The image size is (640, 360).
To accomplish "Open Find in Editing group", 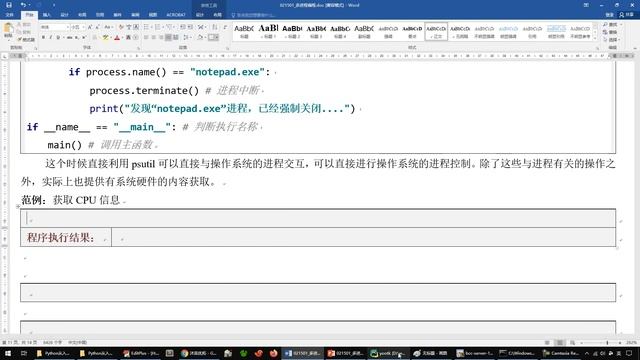I will click(x=612, y=25).
